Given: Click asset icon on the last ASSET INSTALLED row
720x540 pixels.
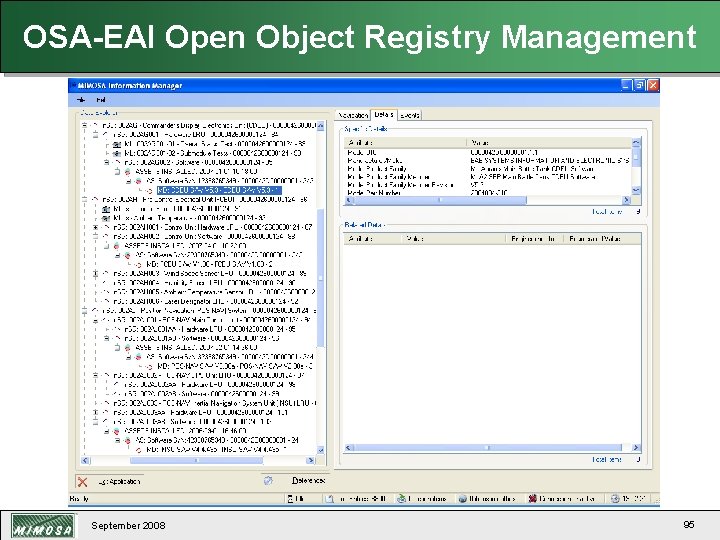Looking at the screenshot, I should pyautogui.click(x=117, y=431).
